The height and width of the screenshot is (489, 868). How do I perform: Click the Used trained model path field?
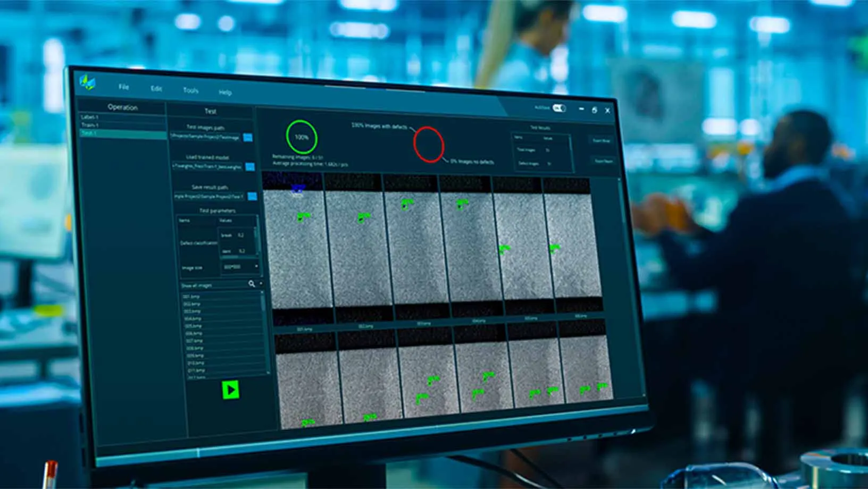click(207, 166)
